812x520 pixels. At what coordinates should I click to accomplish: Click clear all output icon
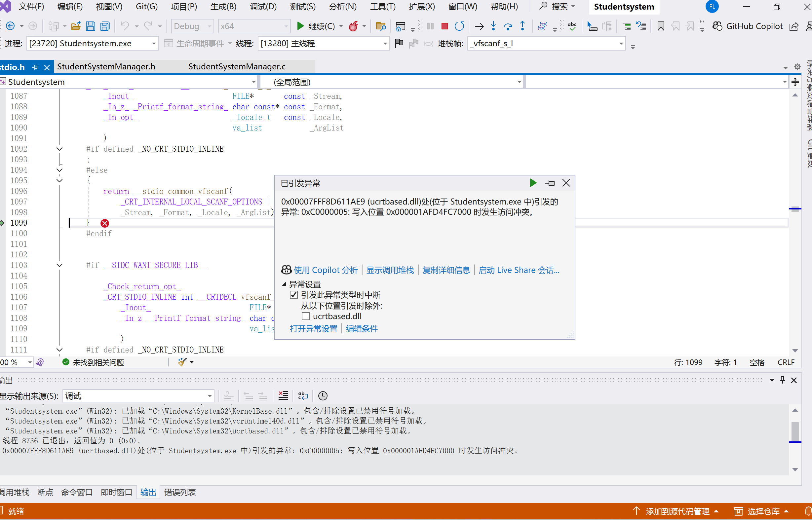click(x=283, y=395)
